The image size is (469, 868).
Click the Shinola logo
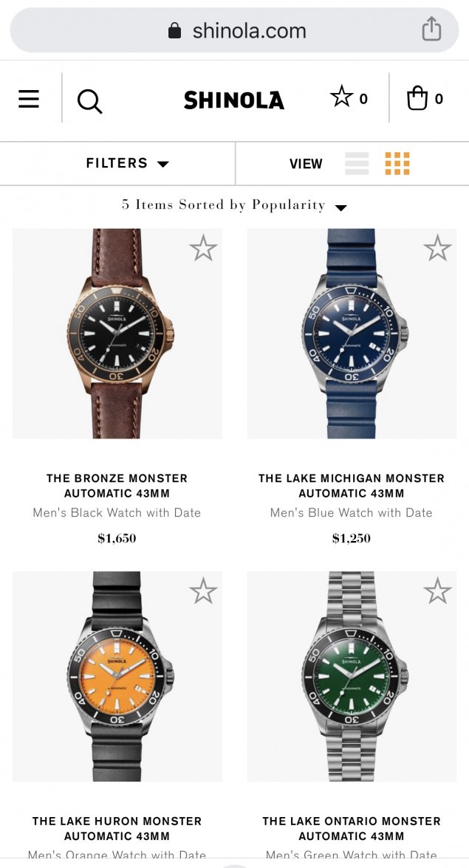(x=233, y=100)
